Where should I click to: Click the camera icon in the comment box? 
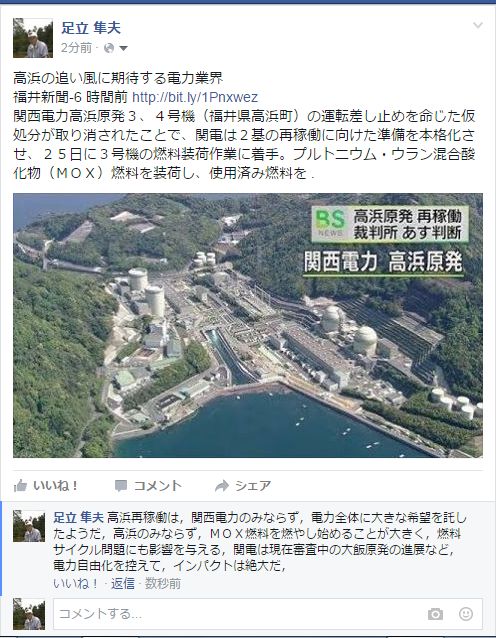[x=435, y=614]
